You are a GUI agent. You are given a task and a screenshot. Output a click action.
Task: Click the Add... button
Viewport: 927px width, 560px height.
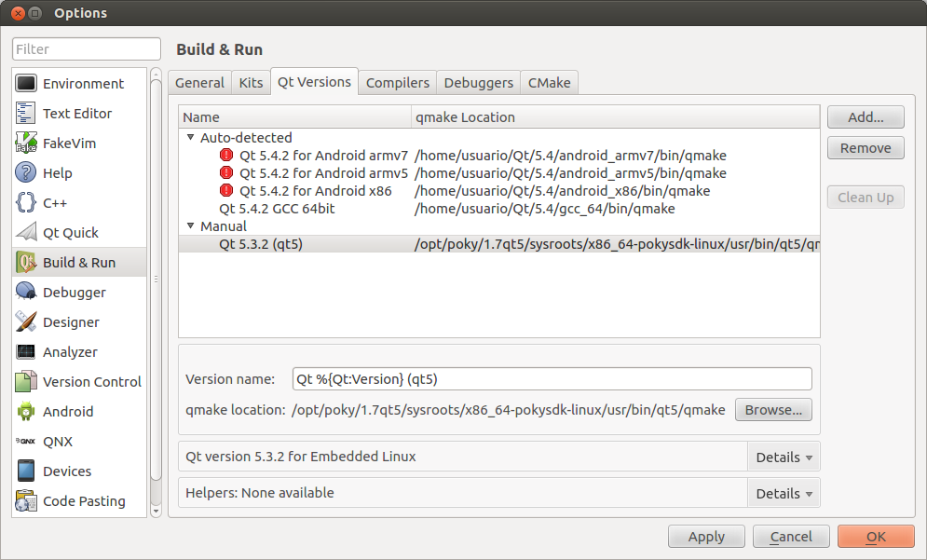tap(865, 117)
